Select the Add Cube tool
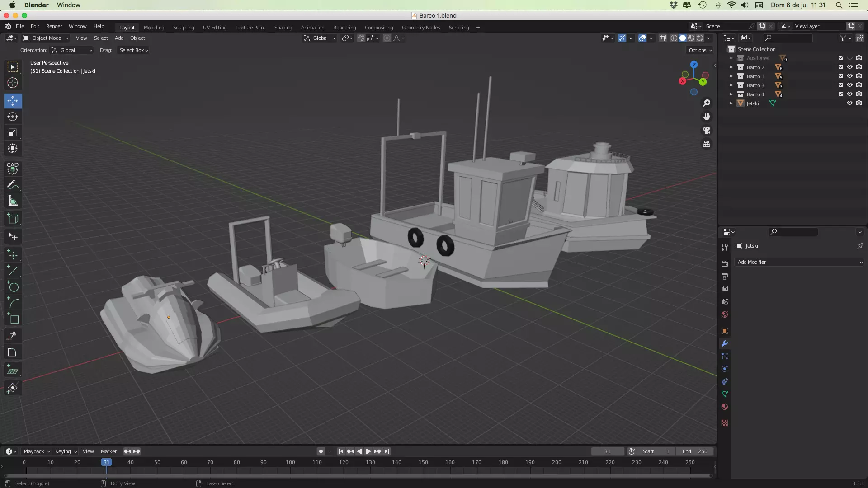The image size is (868, 488). [13, 219]
